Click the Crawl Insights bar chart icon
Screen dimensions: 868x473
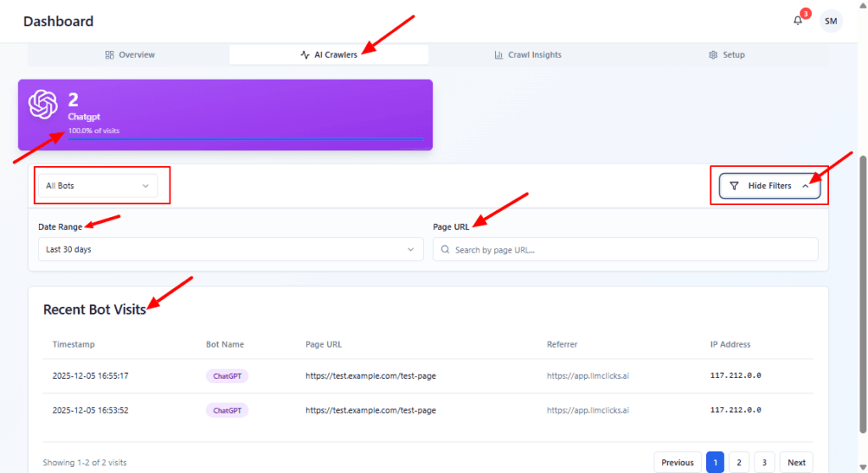499,55
